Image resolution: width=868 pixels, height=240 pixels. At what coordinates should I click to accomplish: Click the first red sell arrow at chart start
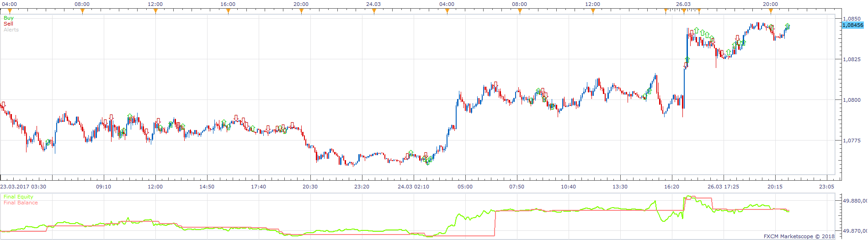click(3, 104)
